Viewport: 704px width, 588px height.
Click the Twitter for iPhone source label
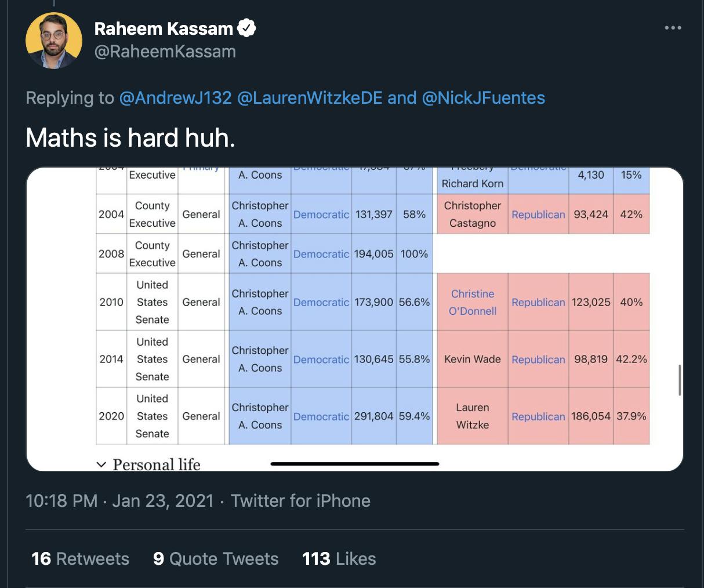[300, 500]
